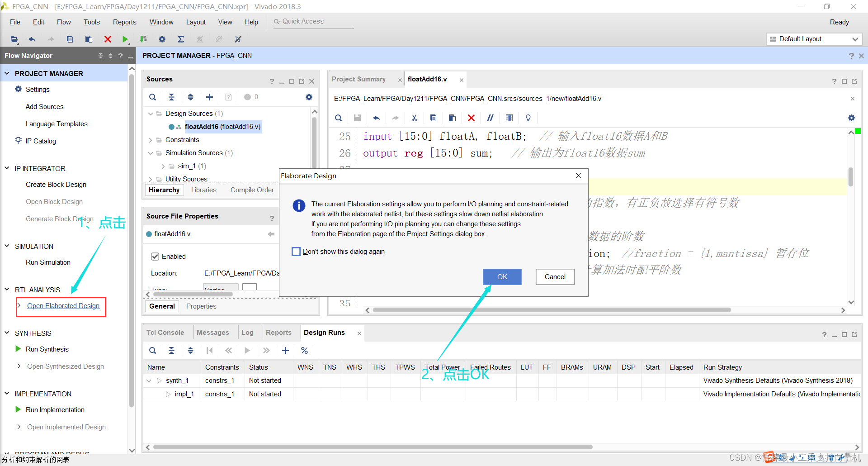Viewport: 868px width, 466px height.
Task: Click Open Elaborated Design link
Action: [63, 306]
